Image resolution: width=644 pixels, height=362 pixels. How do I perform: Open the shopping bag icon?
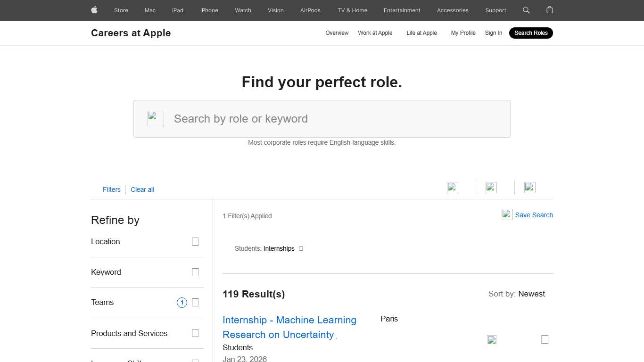[549, 10]
